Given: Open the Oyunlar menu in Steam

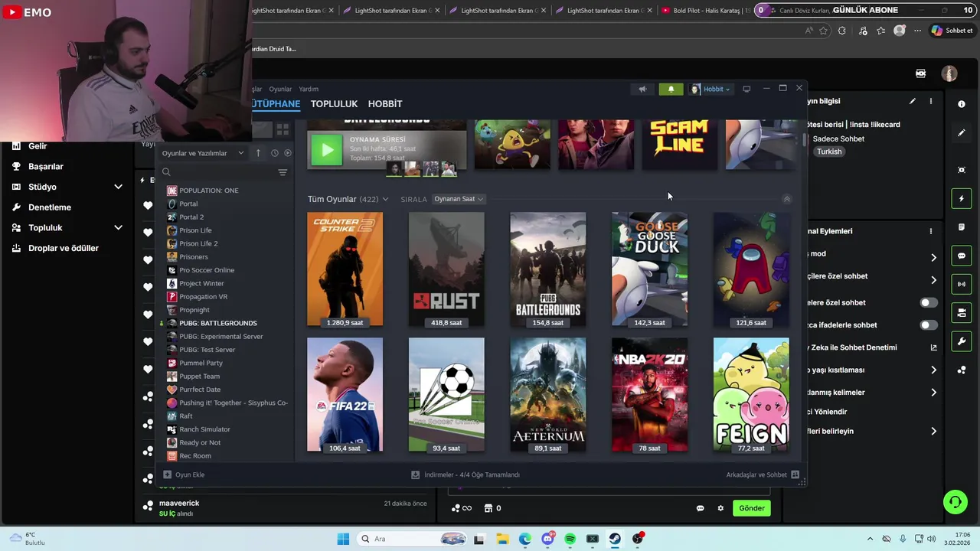Looking at the screenshot, I should tap(280, 89).
